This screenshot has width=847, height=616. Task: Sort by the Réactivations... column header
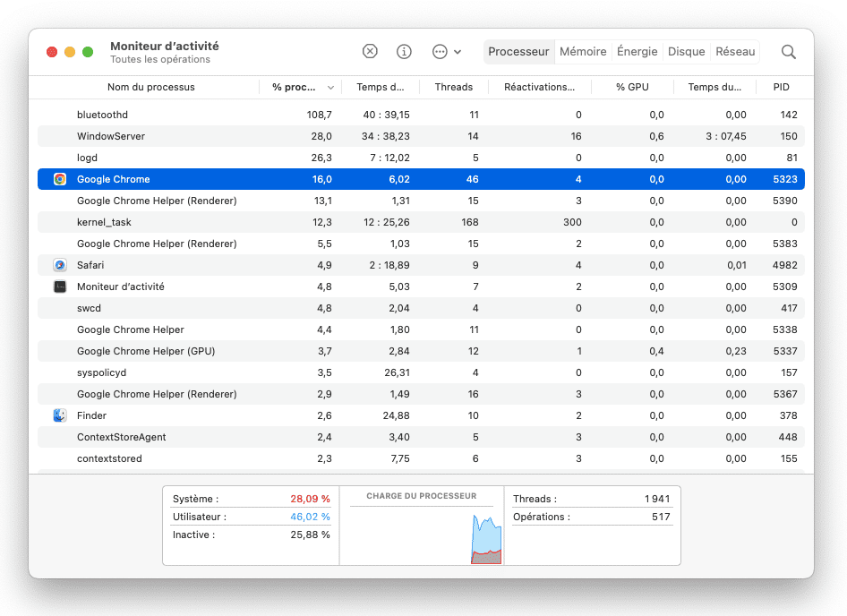(539, 87)
